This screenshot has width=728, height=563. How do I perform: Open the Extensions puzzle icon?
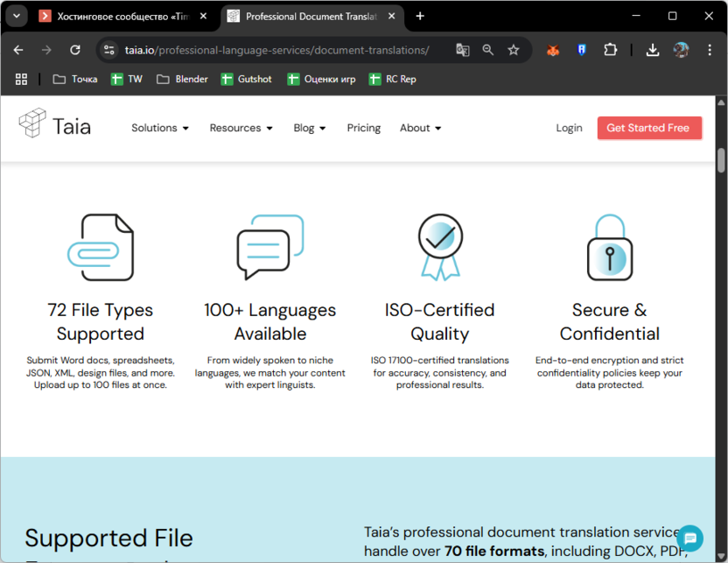610,50
